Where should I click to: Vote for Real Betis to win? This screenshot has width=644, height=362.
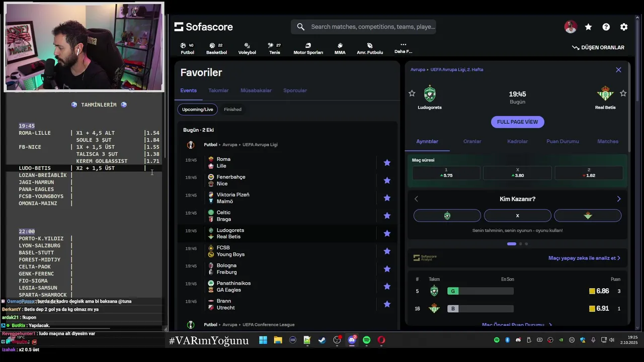pos(588,216)
